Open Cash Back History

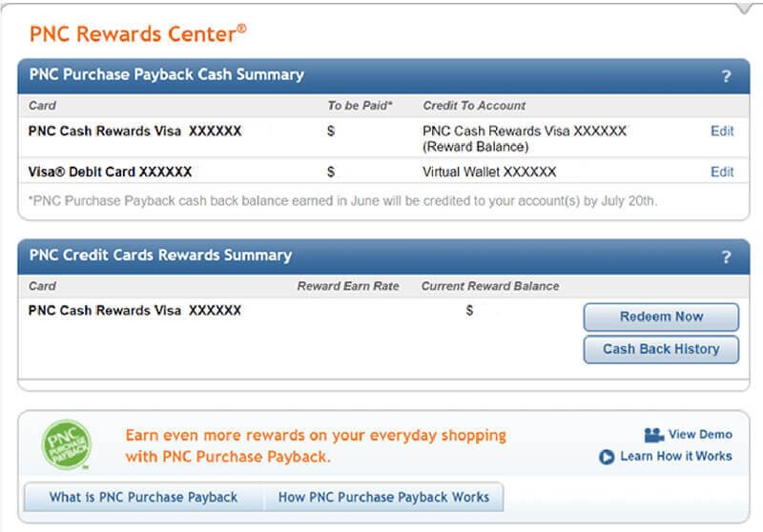point(661,349)
